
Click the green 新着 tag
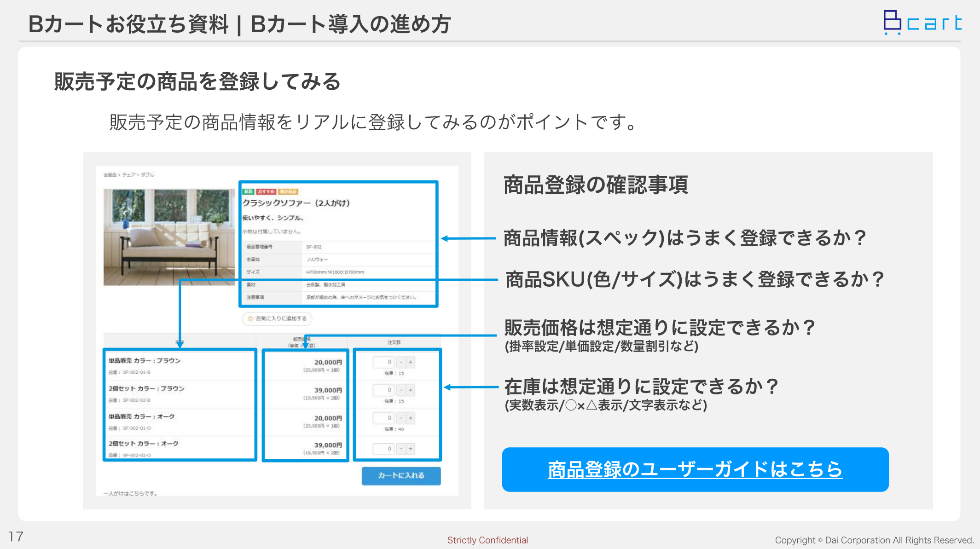pyautogui.click(x=249, y=191)
